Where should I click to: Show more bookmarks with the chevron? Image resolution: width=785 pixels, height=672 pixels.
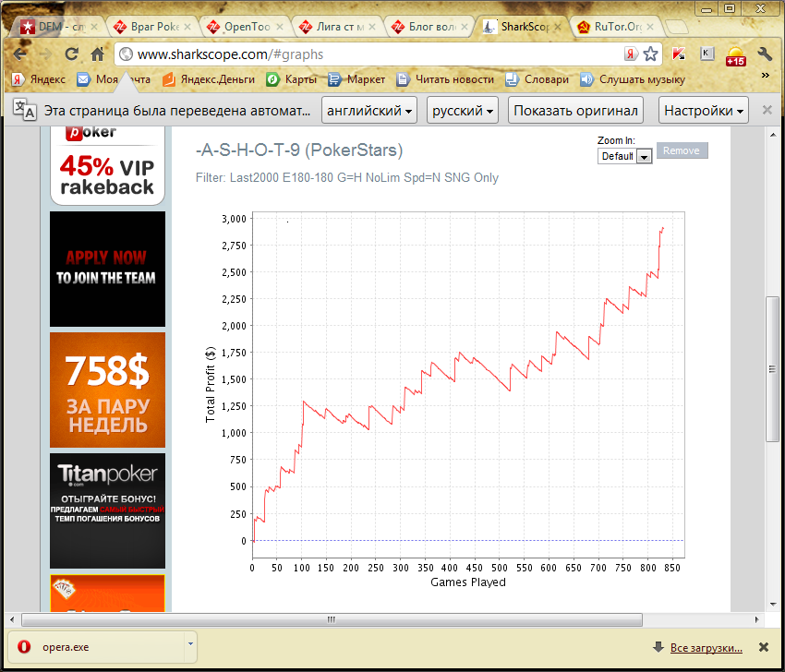pos(765,75)
